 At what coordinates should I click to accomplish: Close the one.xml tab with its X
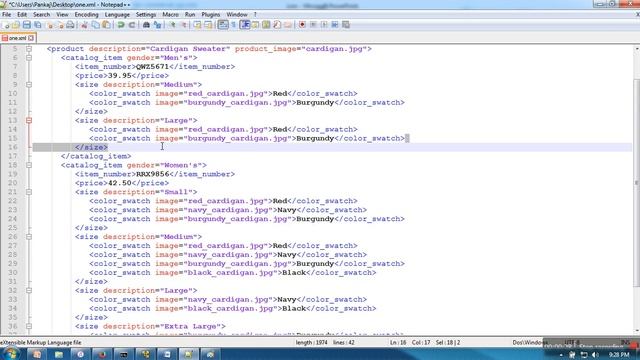(x=31, y=38)
